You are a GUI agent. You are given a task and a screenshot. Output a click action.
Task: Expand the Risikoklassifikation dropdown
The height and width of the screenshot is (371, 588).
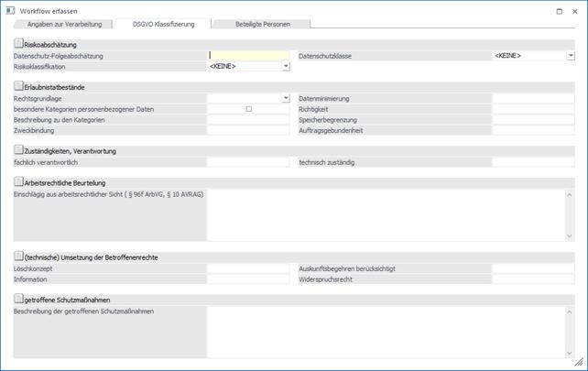click(x=286, y=67)
